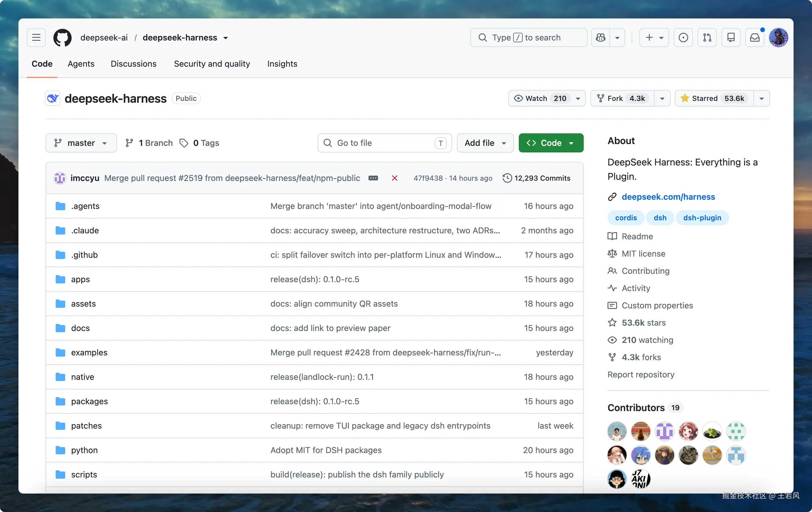Open the Add file dropdown
This screenshot has height=512, width=812.
point(485,143)
